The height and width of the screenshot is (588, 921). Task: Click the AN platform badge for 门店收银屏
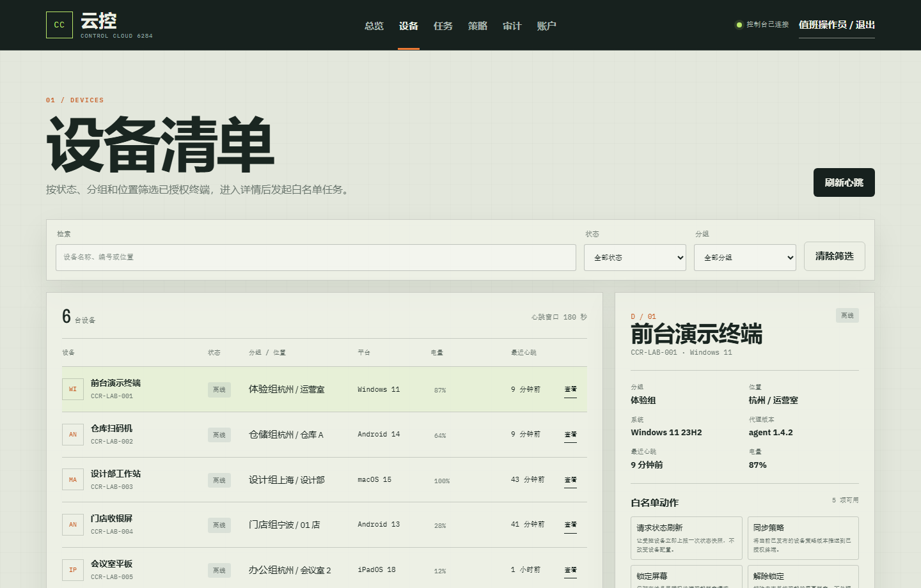pyautogui.click(x=73, y=525)
